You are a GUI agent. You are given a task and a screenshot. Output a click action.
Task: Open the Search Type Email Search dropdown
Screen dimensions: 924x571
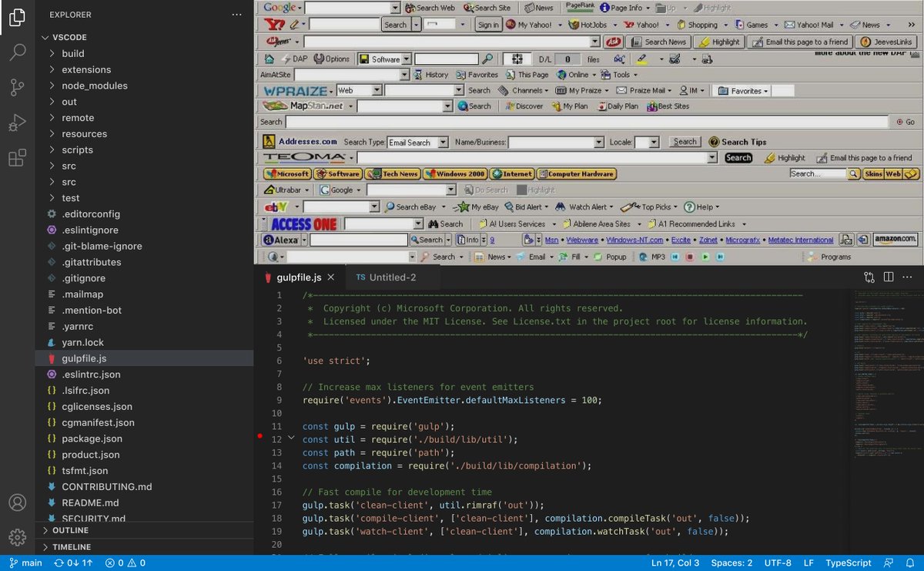pos(443,143)
